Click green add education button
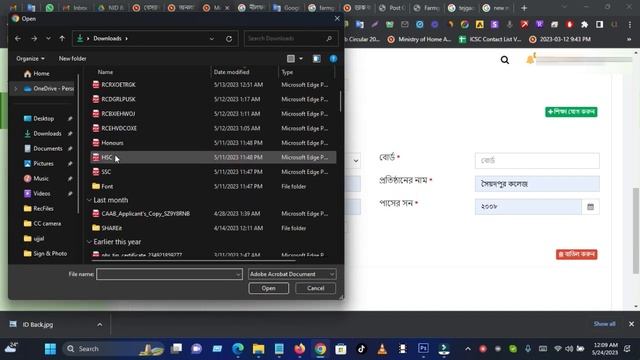 pos(571,112)
